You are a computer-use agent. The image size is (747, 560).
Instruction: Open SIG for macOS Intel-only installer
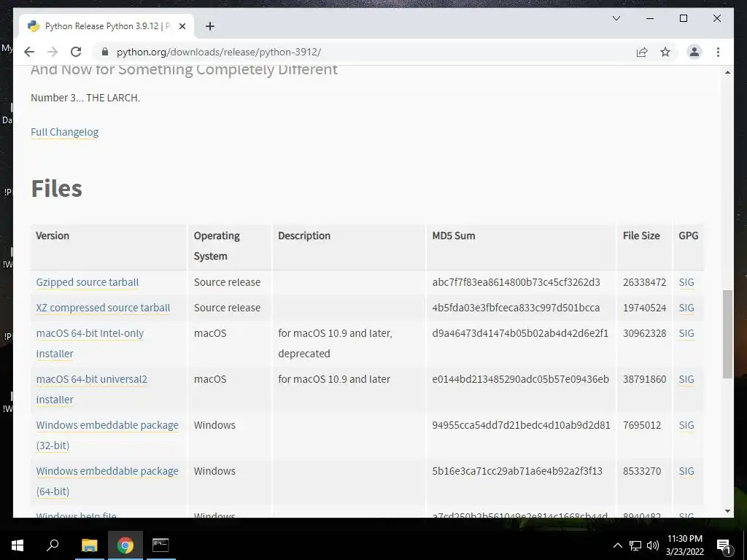(x=686, y=333)
